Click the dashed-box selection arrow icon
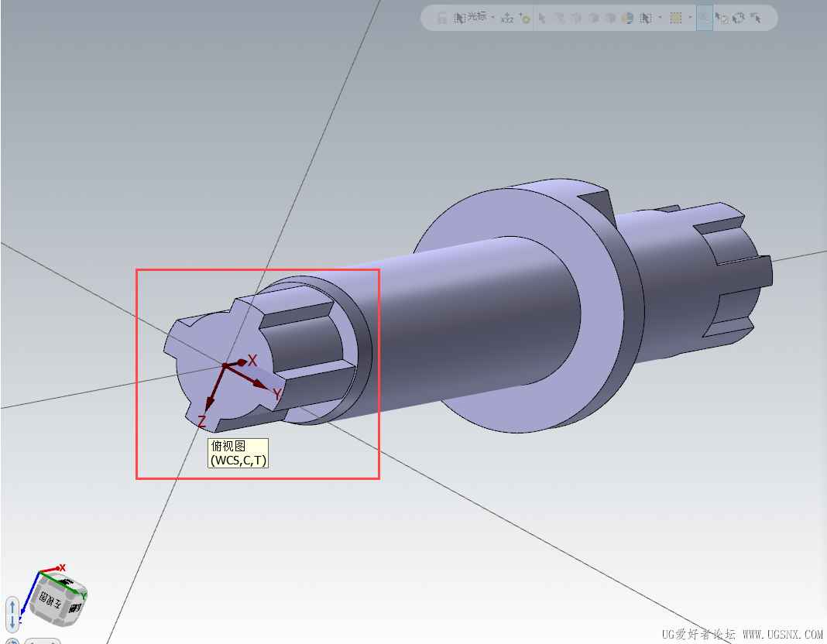827x644 pixels. pos(646,19)
